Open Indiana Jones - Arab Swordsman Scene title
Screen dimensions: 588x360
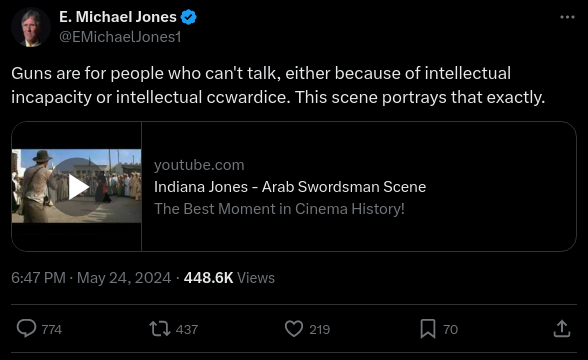290,187
